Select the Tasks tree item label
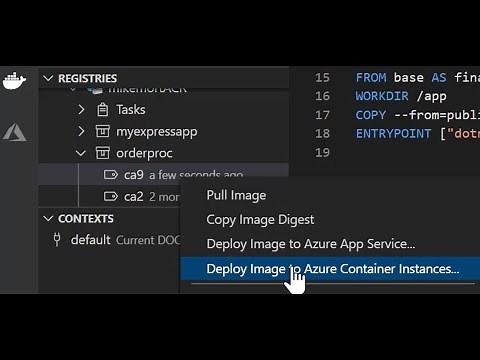Viewport: 480px width, 360px height. [131, 110]
